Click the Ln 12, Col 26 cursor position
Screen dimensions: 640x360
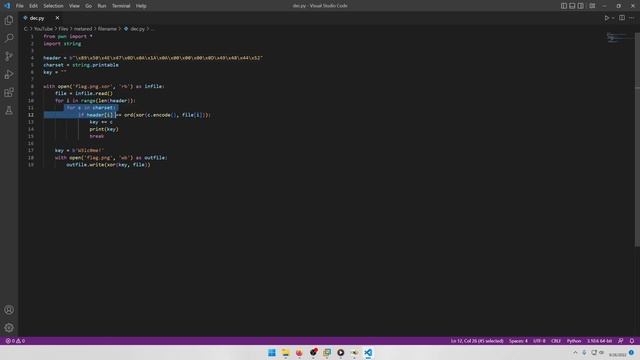point(477,341)
